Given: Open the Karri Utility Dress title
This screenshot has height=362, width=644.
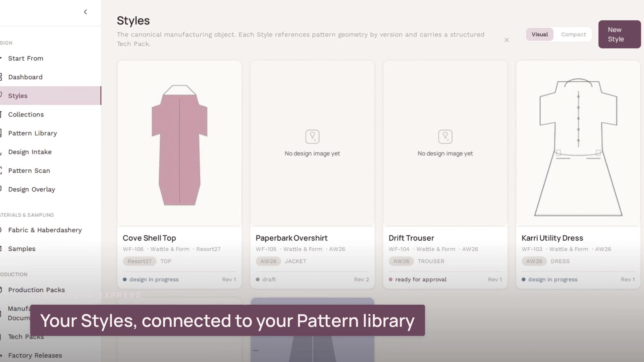Looking at the screenshot, I should click(552, 238).
